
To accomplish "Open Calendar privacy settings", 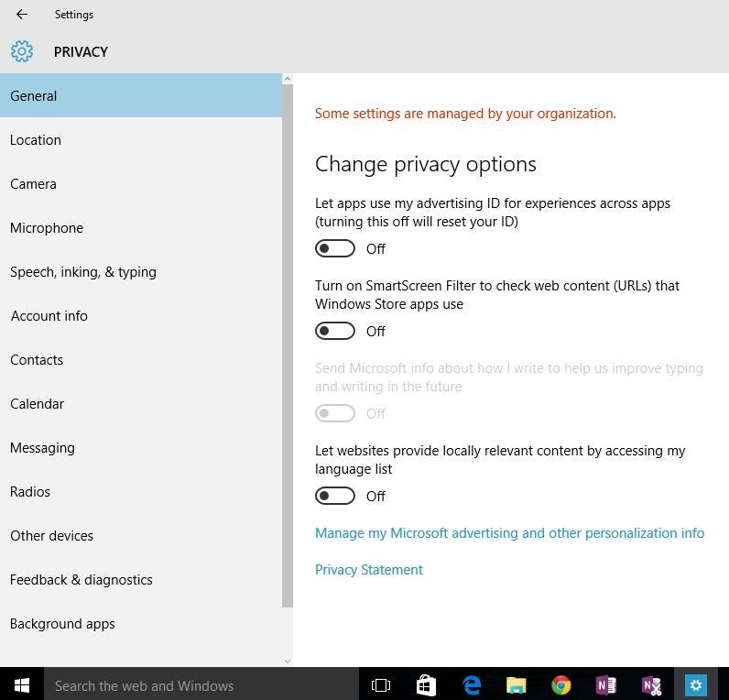I will point(141,404).
